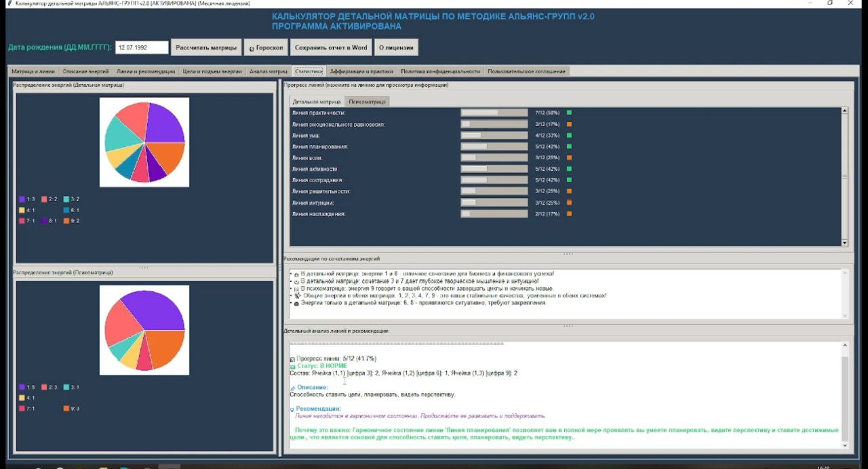The image size is (868, 469).
Task: Select the 'Статистика' tab
Action: [309, 71]
